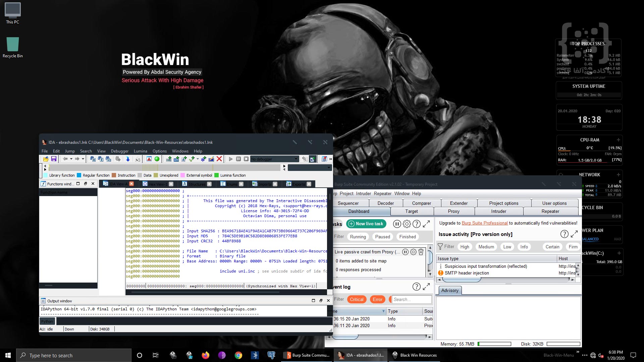Screen dimensions: 644x362
Task: Click the New live task button
Action: [x=366, y=224]
